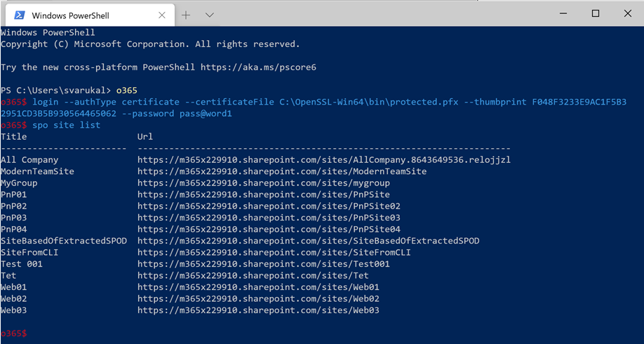The height and width of the screenshot is (344, 644).
Task: Click the empty o365$ prompt at bottom
Action: pyautogui.click(x=14, y=333)
